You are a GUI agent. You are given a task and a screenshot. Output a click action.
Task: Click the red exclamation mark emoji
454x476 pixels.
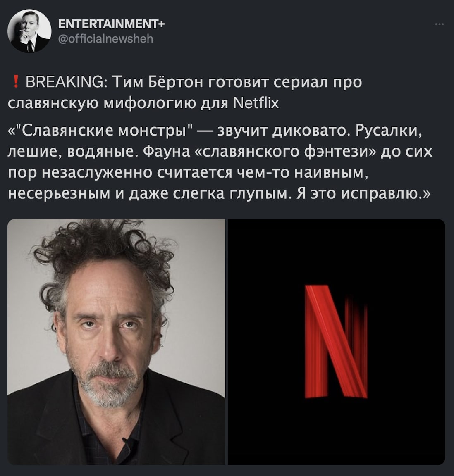tap(16, 82)
